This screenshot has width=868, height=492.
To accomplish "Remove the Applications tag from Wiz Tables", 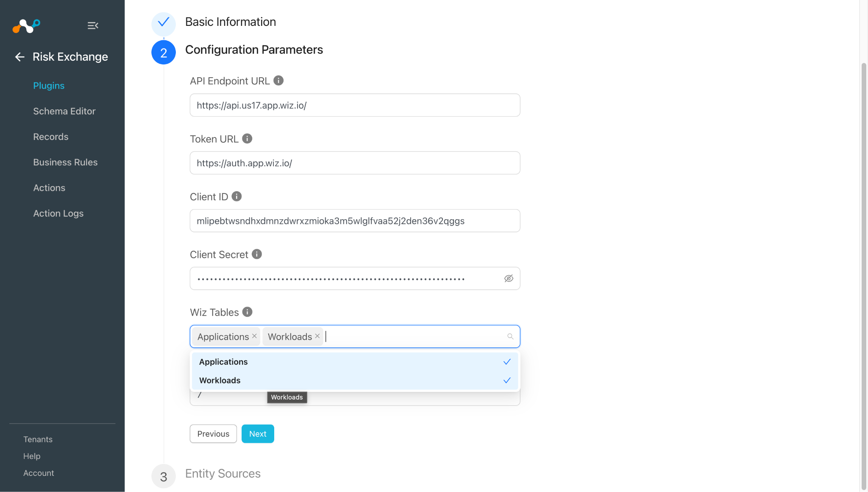I will 254,336.
